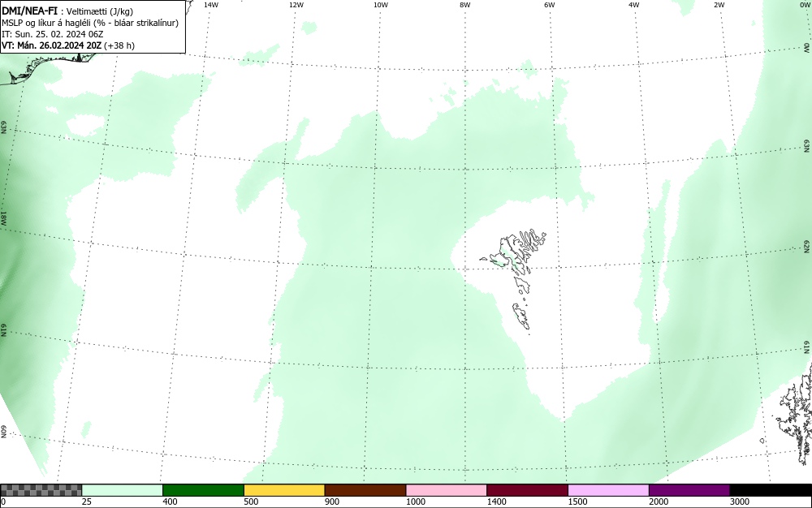
Task: Click the "400" legend value
Action: [x=170, y=502]
